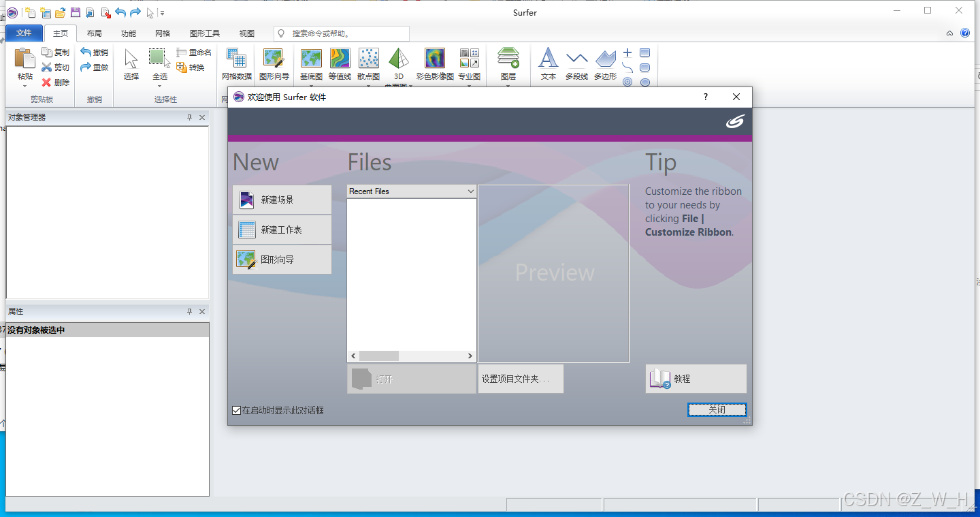Switch to the 网格 (Grids) tab
Image resolution: width=980 pixels, height=517 pixels.
(x=162, y=33)
